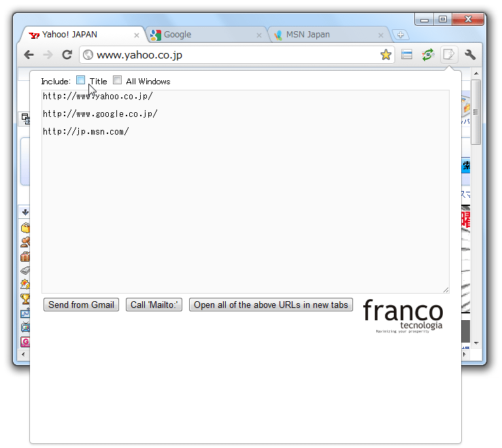Click the globe site-info icon in address bar
This screenshot has width=502, height=448.
tap(88, 55)
